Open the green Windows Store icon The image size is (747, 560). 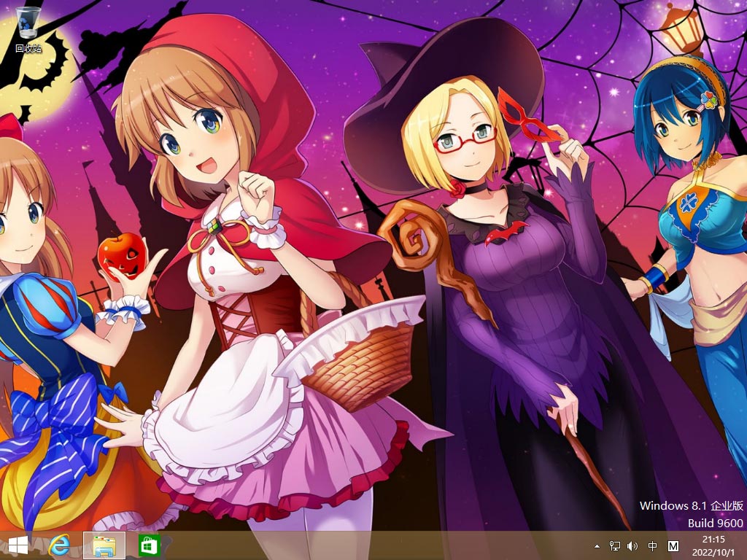point(149,545)
